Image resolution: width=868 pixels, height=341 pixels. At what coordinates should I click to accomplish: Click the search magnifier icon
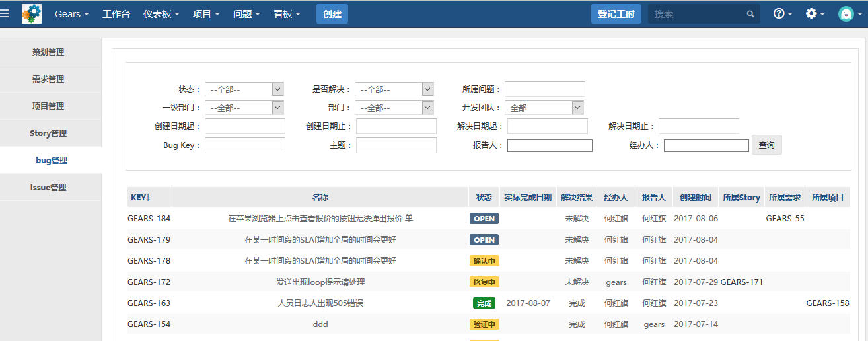click(750, 14)
